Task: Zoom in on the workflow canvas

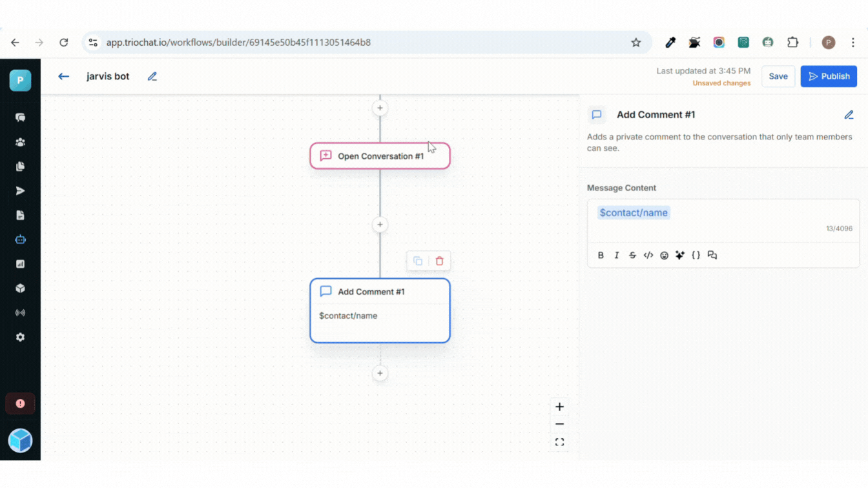Action: tap(559, 407)
